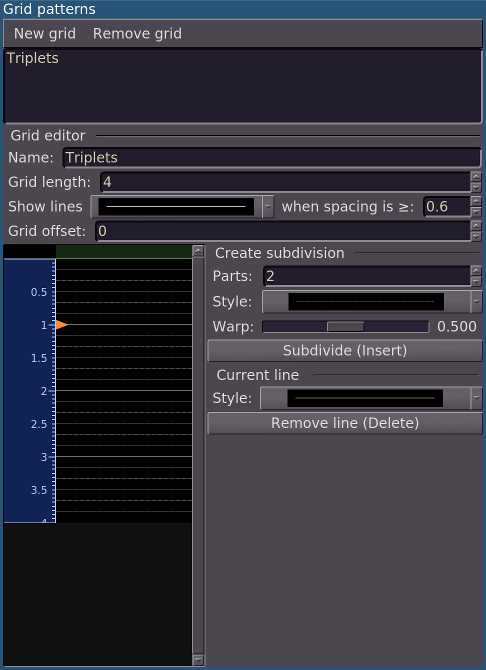
Task: Decrease Parts value with down arrow
Action: point(476,281)
